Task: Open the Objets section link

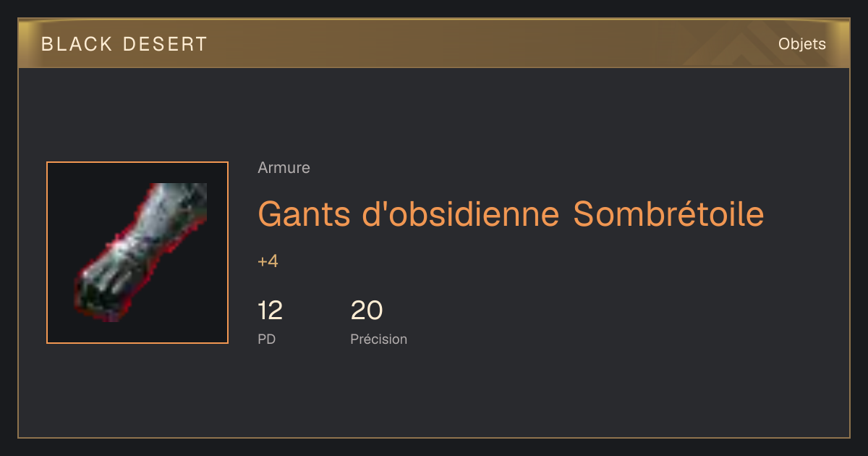Action: [x=802, y=44]
